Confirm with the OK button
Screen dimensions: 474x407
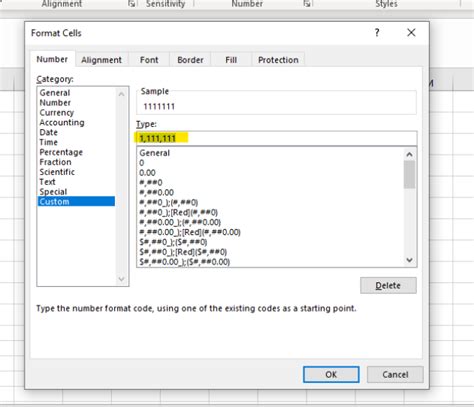331,375
